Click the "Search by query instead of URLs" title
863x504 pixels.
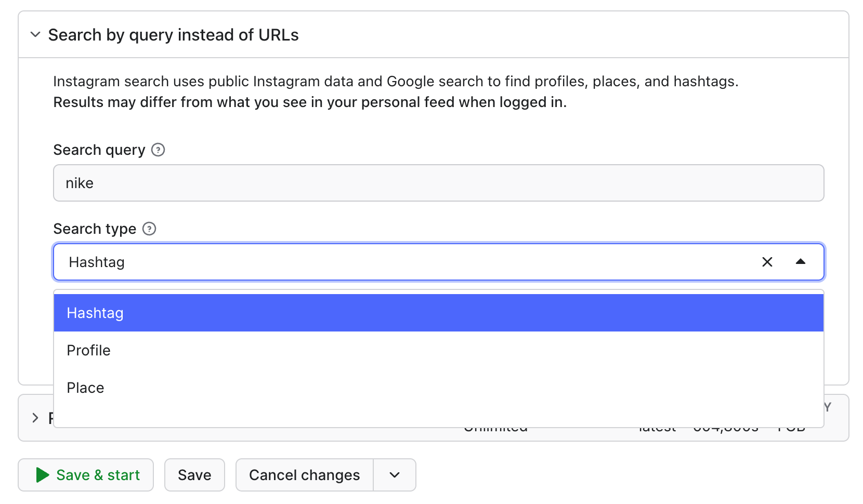[173, 35]
